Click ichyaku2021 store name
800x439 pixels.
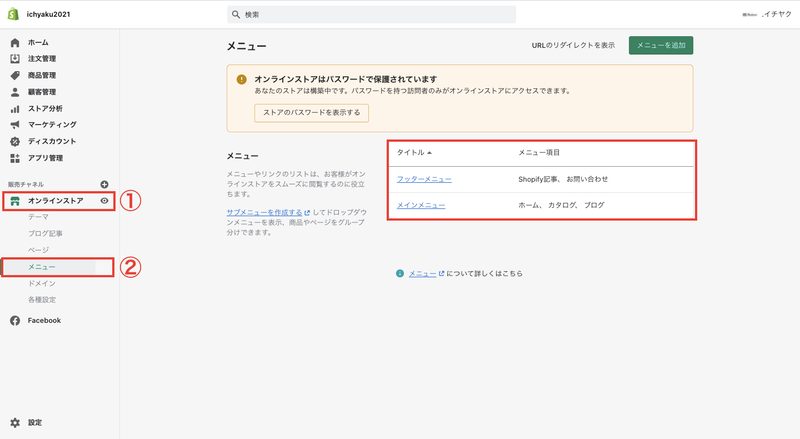[48, 14]
